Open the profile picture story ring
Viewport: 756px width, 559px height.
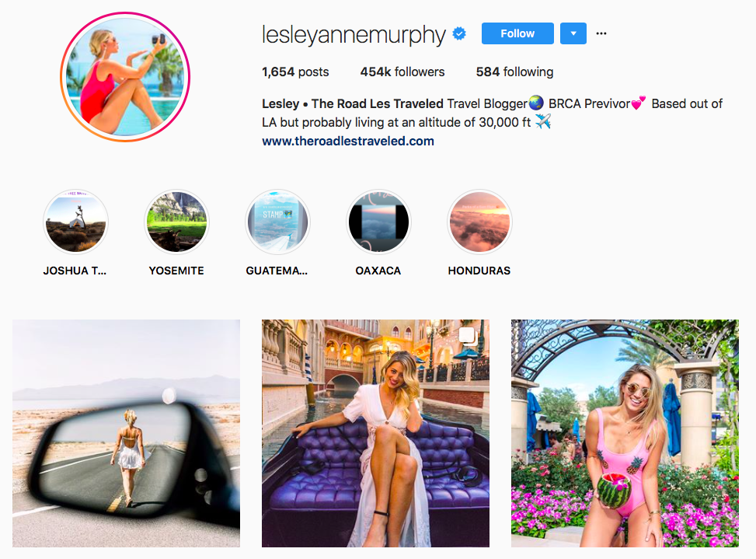pyautogui.click(x=125, y=77)
